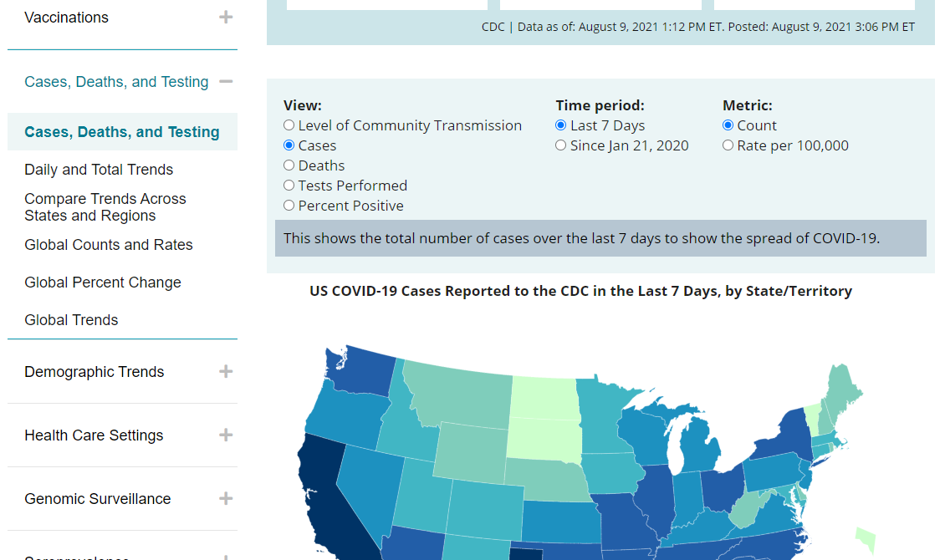The height and width of the screenshot is (560, 945).
Task: Set time period to Since Jan 21, 2020
Action: [x=561, y=145]
